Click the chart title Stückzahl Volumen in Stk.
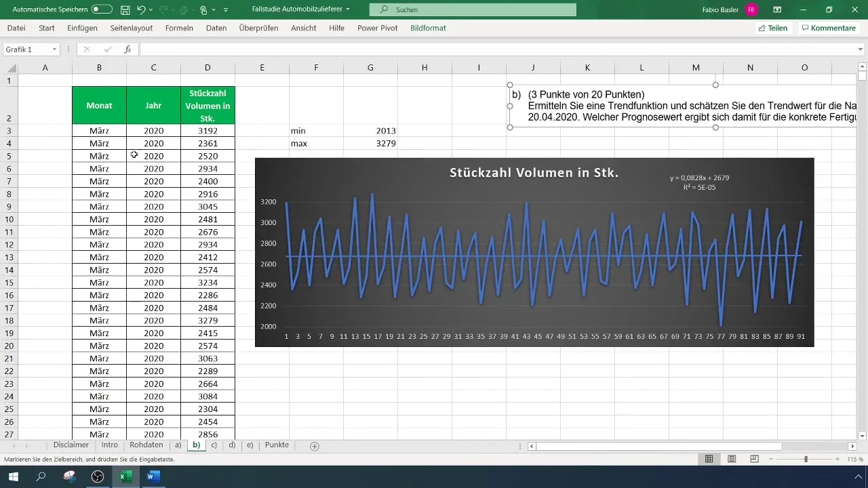868x488 pixels. click(x=534, y=173)
